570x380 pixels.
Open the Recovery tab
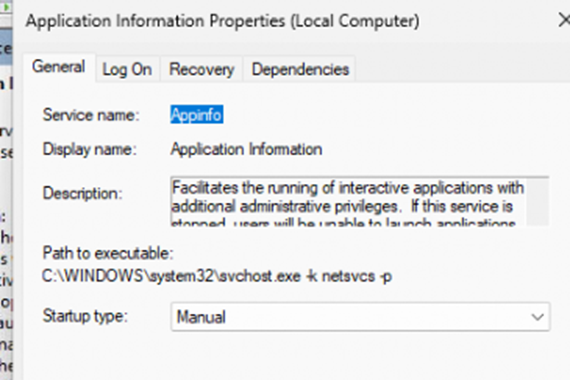202,69
